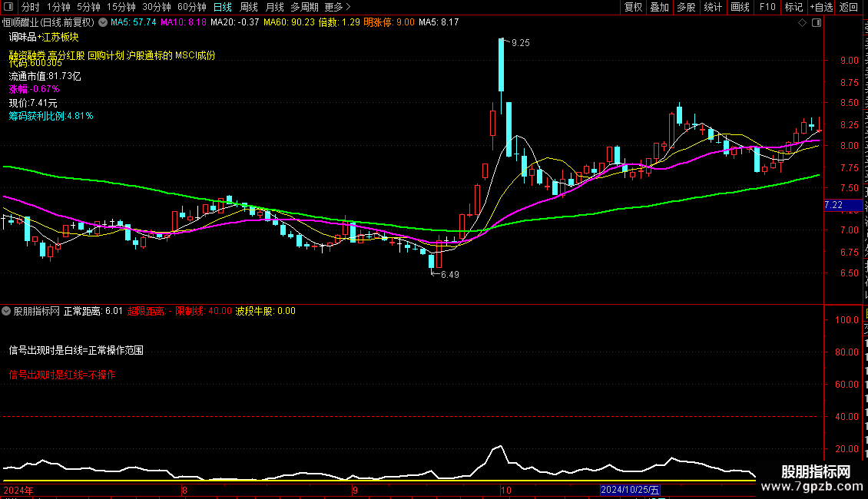Click stock title 恒顺醋业(日线.前复权)

tap(48, 23)
